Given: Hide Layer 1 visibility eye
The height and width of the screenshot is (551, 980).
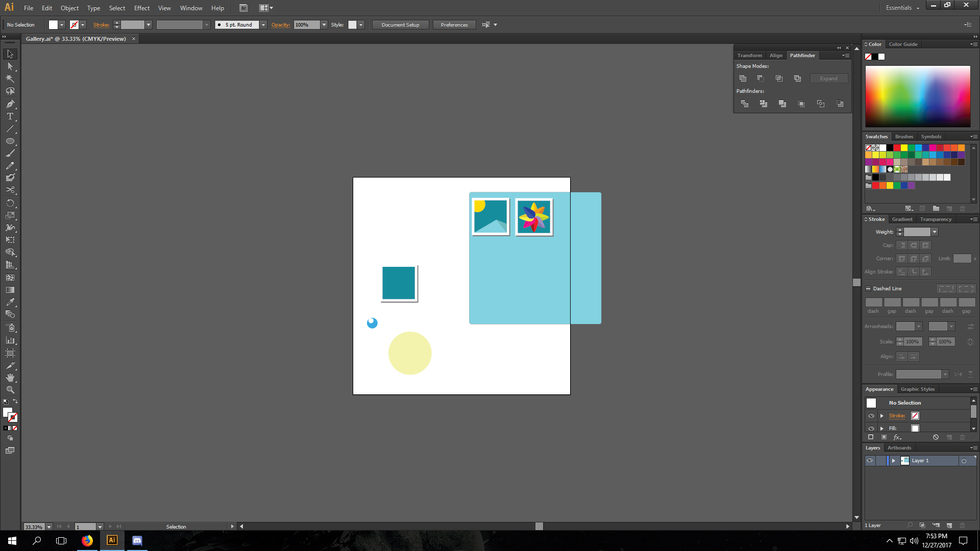Looking at the screenshot, I should point(870,461).
